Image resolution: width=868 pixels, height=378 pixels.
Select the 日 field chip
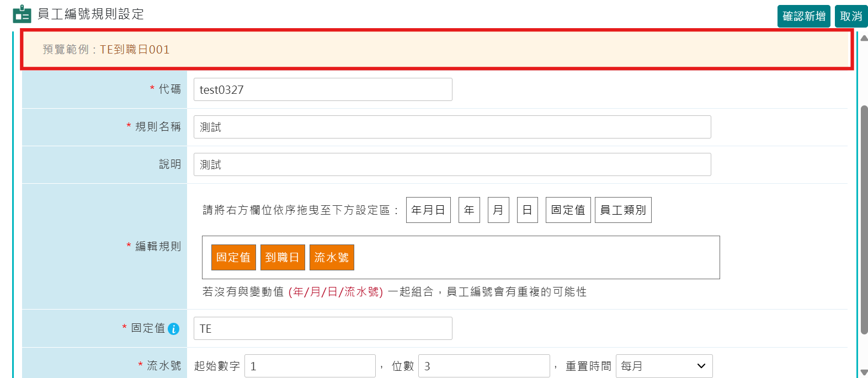(527, 210)
